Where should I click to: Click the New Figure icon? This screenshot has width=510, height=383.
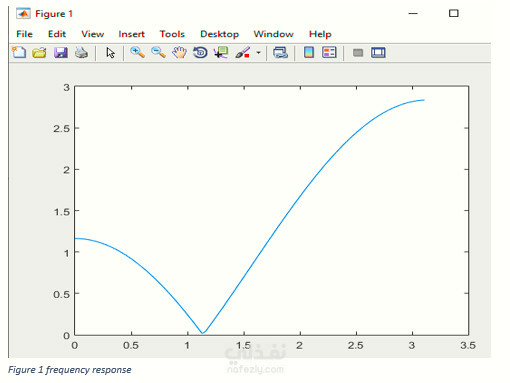(x=19, y=52)
